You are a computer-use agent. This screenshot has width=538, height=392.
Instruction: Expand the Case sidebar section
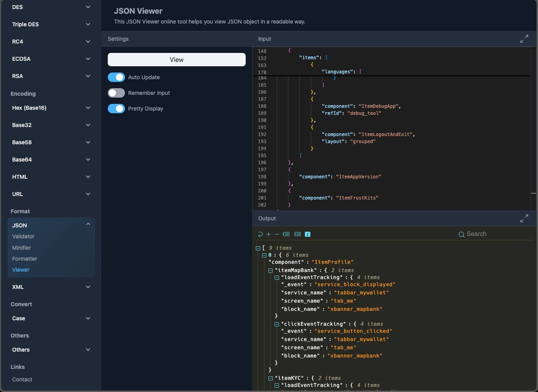point(51,318)
